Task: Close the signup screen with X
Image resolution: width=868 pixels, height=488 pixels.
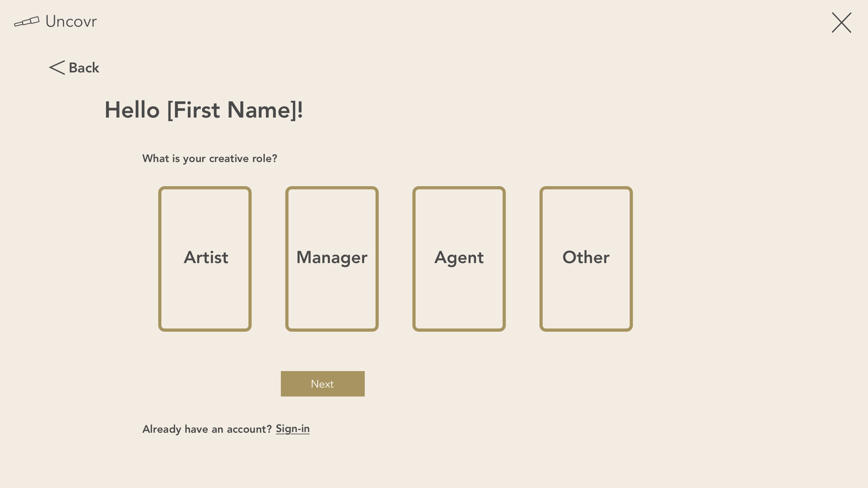Action: point(841,23)
